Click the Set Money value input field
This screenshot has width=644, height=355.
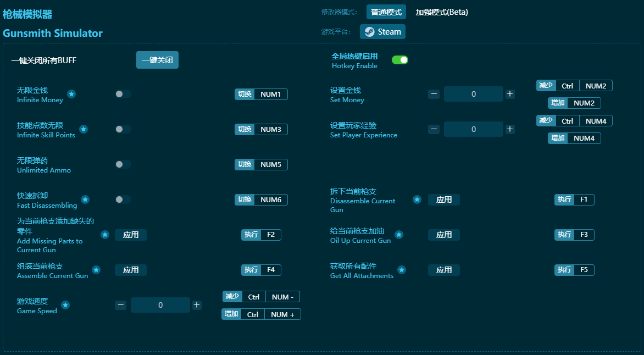pyautogui.click(x=473, y=94)
